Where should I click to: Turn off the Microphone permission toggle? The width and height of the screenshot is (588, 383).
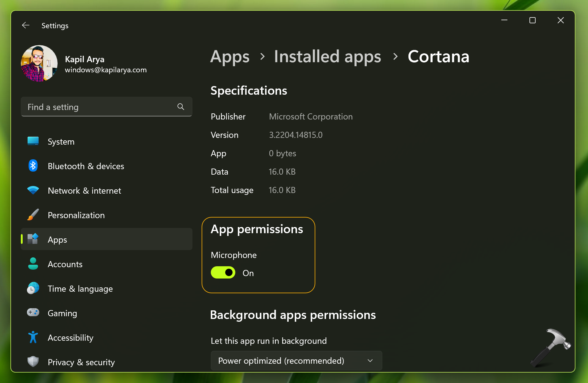coord(223,272)
